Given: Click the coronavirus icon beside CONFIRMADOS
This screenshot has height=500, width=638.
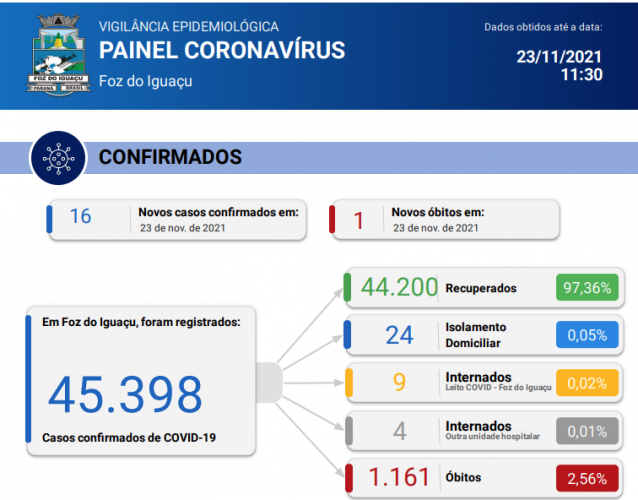Looking at the screenshot, I should point(59,158).
